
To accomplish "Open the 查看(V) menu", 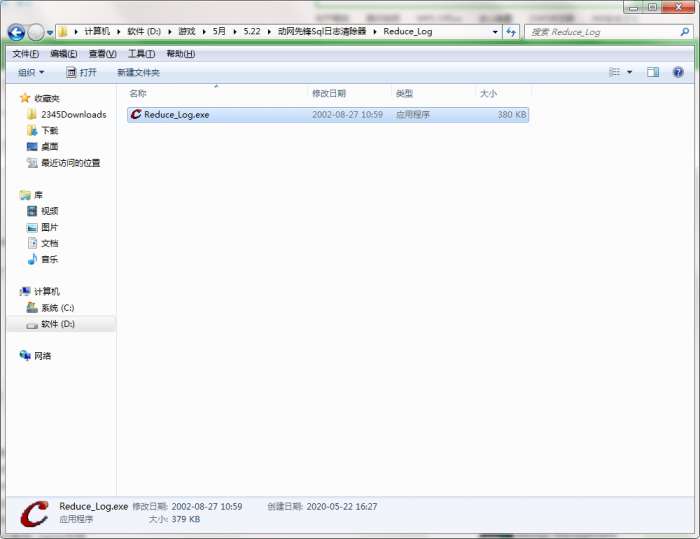I will click(x=103, y=54).
